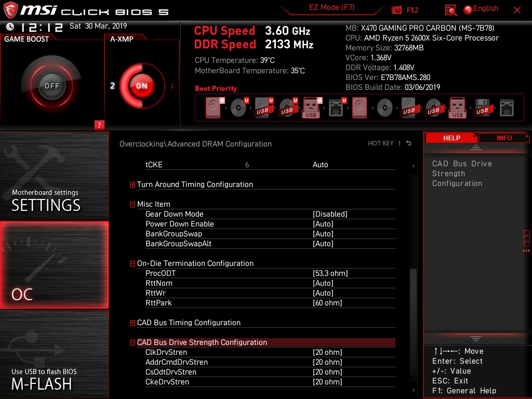The image size is (532, 399).
Task: Click the MSI dragon shield logo
Action: tap(10, 10)
